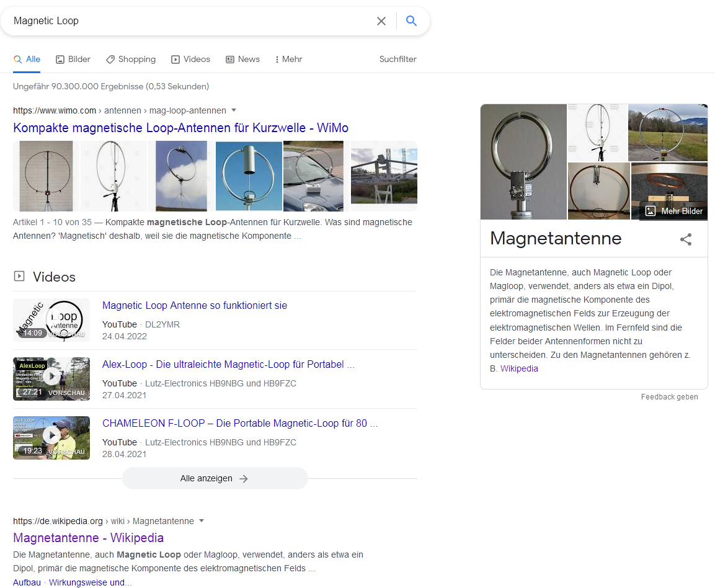Play the 27:21 AlexLoop video thumbnail

(x=51, y=378)
